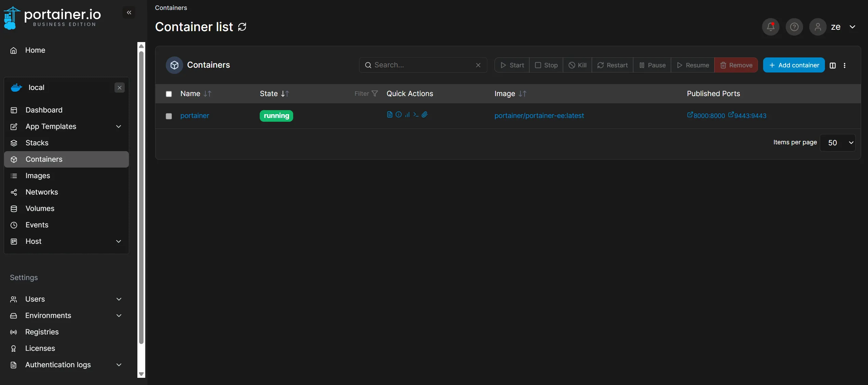Clear the container search field
The width and height of the screenshot is (868, 385).
(x=478, y=65)
